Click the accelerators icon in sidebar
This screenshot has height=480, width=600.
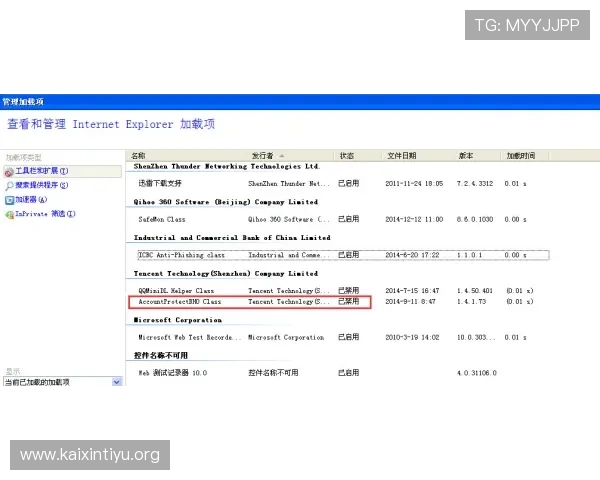click(9, 200)
